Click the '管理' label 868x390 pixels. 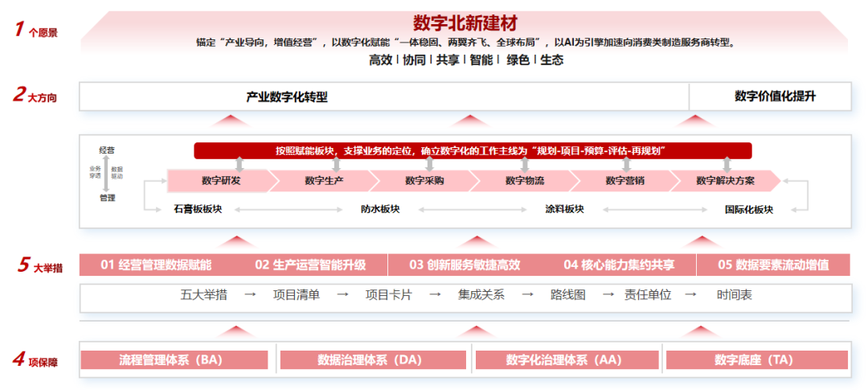[x=108, y=198]
